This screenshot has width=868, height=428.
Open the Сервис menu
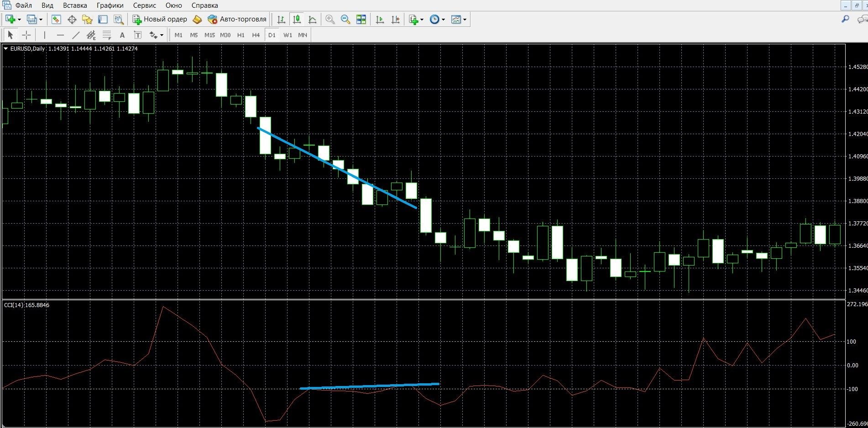coord(144,5)
